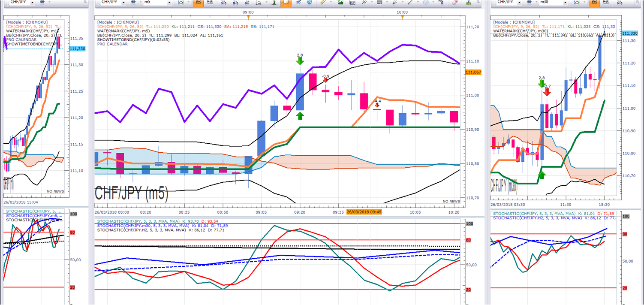The image size is (644, 305).
Task: Click the landscape picture icon in the m5 toolbar
Action: [x=340, y=3]
